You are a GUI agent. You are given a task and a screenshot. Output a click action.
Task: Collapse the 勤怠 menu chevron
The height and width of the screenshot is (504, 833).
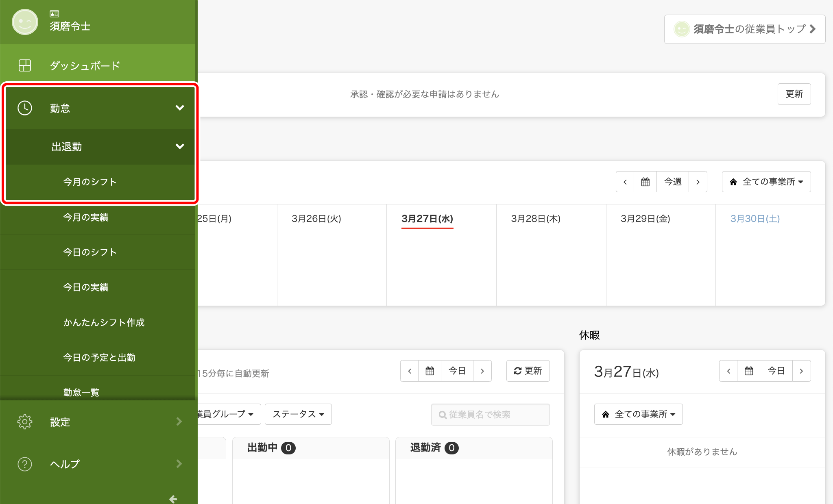[x=180, y=108]
